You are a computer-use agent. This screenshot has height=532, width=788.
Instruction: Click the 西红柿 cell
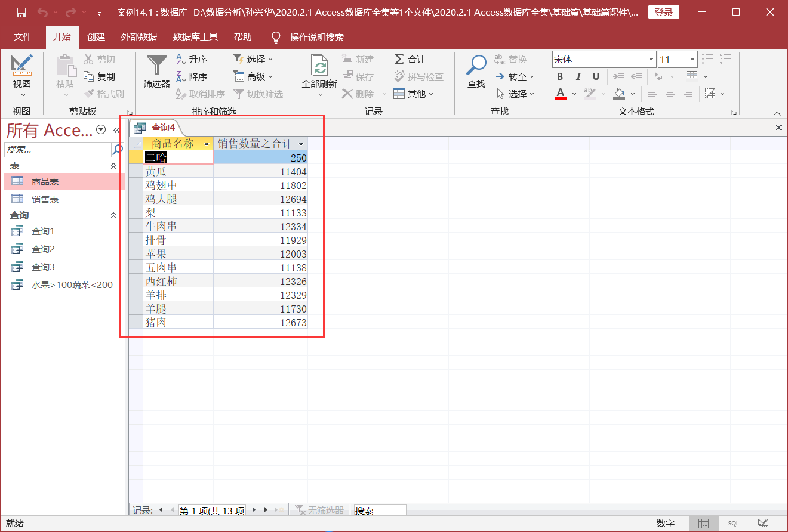pyautogui.click(x=178, y=281)
